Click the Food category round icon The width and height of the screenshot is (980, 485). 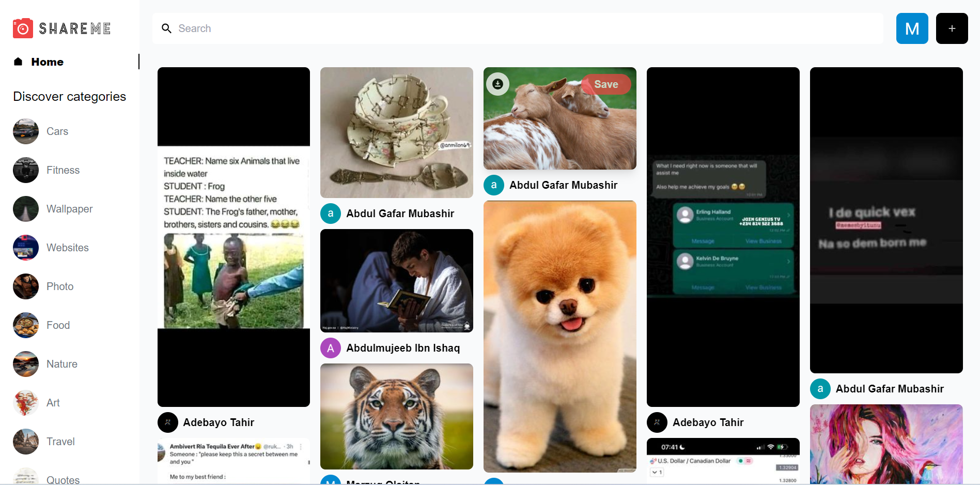pos(26,325)
